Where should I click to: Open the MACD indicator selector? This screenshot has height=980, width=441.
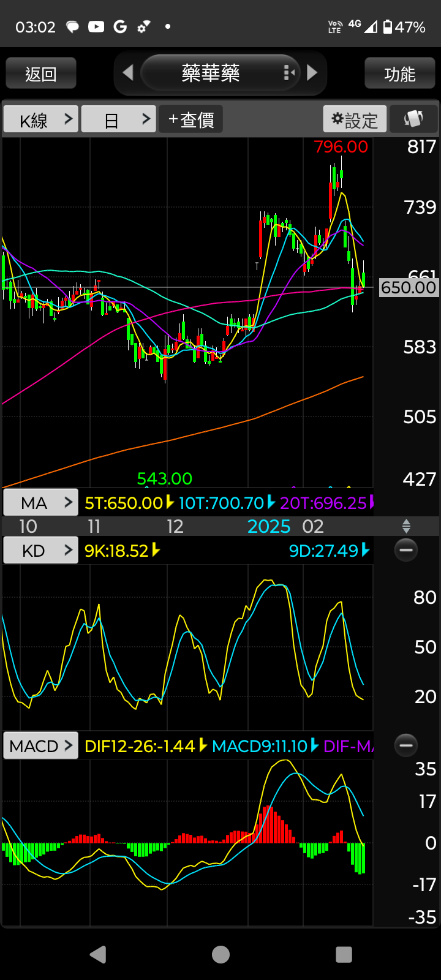coord(40,746)
